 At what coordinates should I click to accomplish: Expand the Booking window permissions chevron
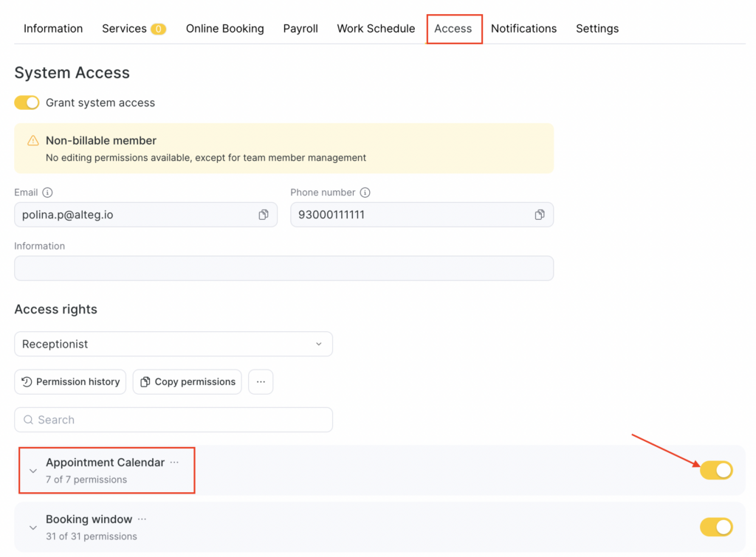[x=32, y=527]
